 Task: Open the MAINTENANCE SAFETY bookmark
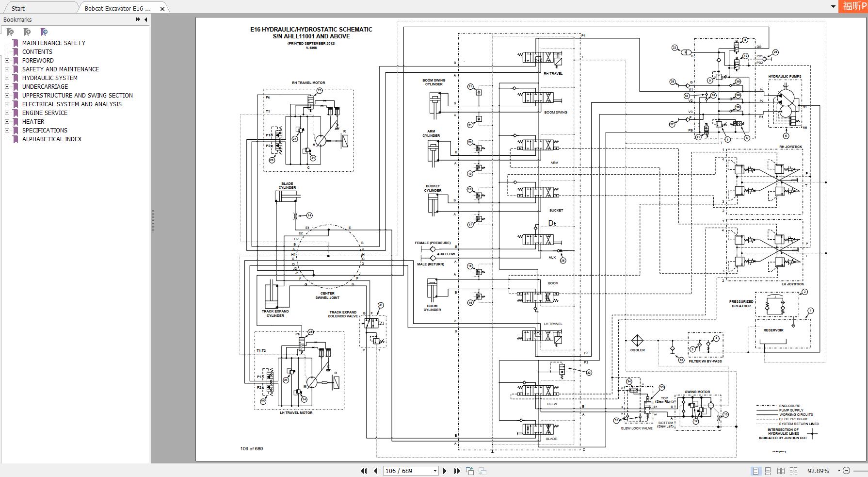[53, 43]
